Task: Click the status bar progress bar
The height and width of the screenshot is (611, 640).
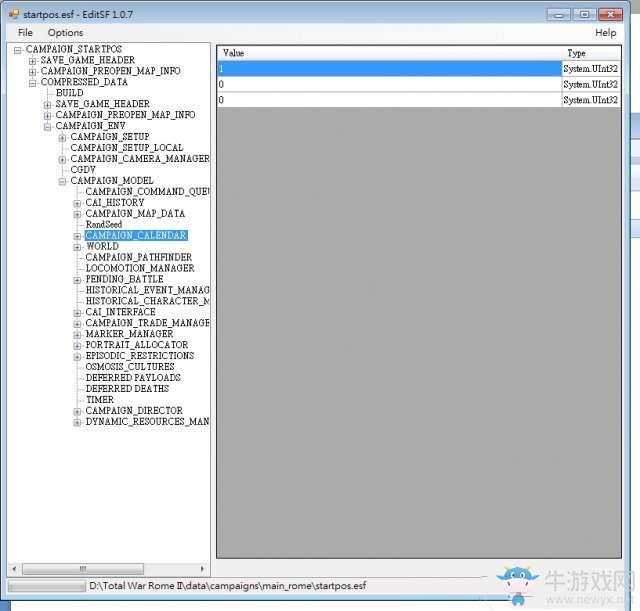Action: pyautogui.click(x=47, y=586)
